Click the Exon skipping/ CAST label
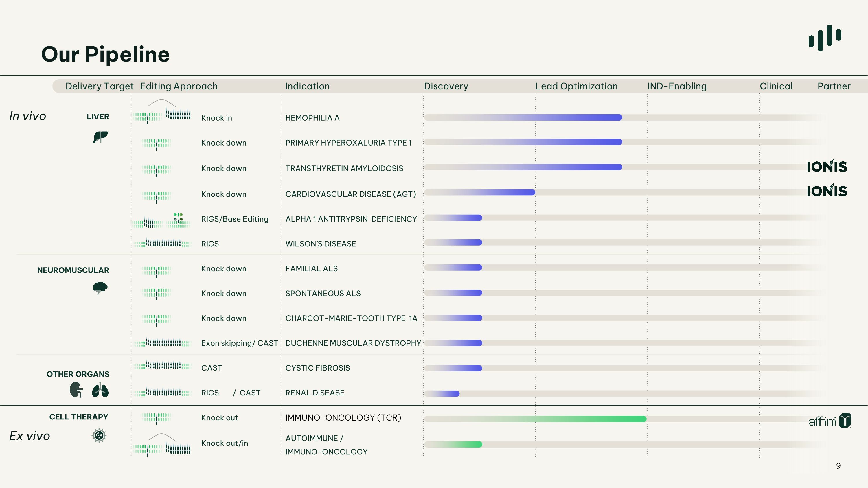Screen dimensions: 868x488 [240, 343]
